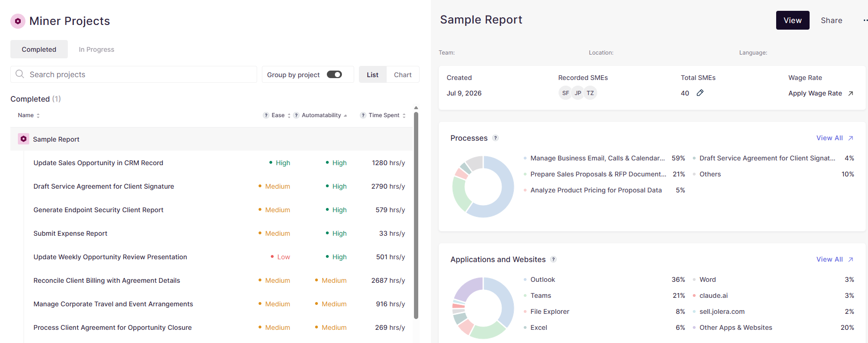Click Applications and Websites help icon
This screenshot has height=343, width=868.
[x=553, y=259]
